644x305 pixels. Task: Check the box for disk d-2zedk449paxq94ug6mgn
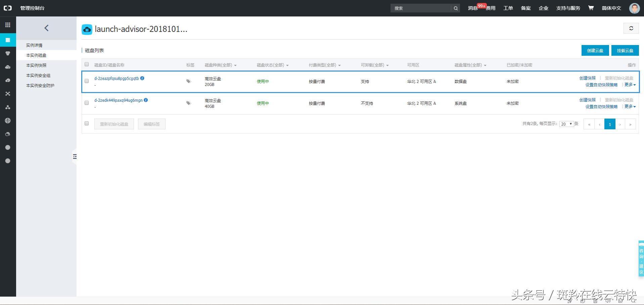(x=87, y=103)
